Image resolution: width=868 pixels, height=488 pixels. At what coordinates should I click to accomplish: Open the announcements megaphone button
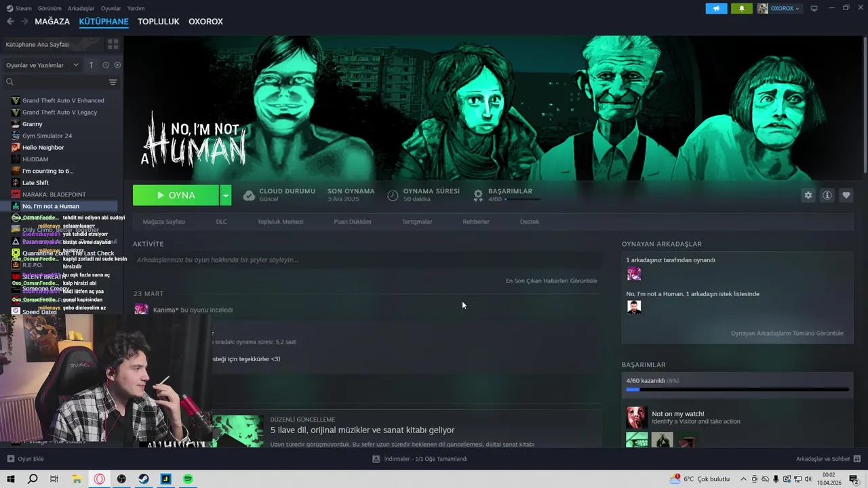point(716,8)
